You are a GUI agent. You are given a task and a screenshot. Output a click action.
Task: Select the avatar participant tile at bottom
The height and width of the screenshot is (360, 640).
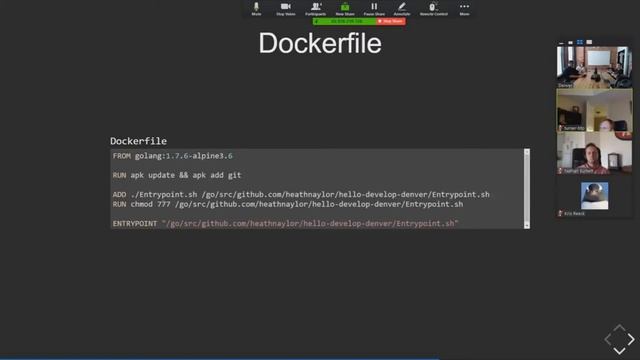594,196
